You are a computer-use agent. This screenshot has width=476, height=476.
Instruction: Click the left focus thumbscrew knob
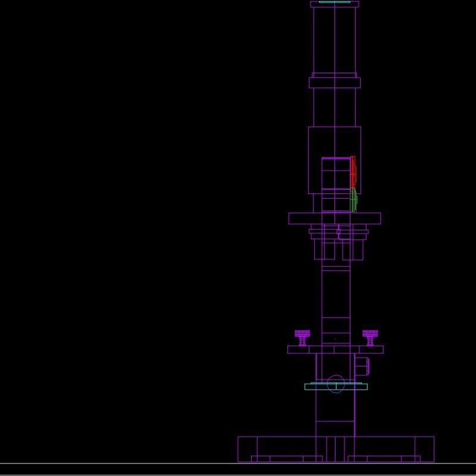[x=301, y=333]
